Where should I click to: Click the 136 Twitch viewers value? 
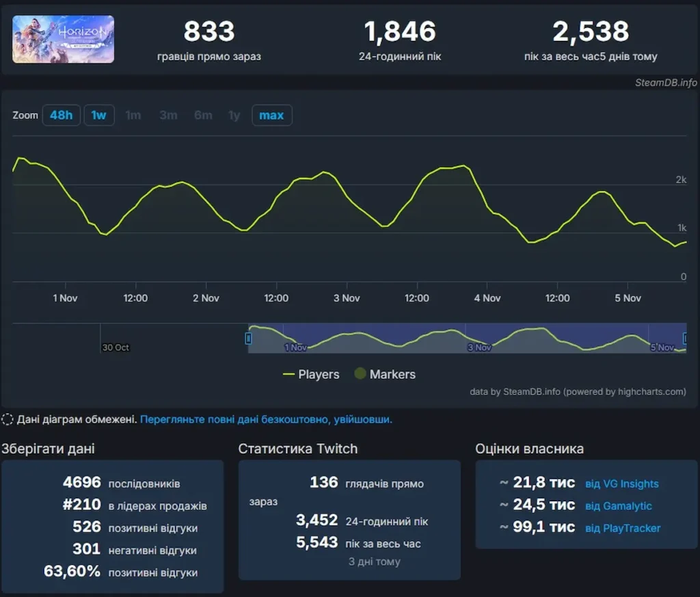point(323,482)
